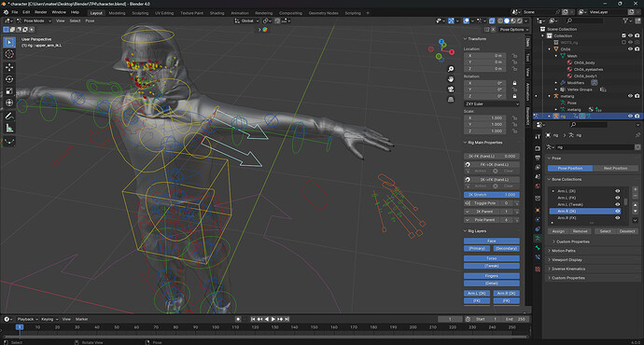This screenshot has height=345, width=644.
Task: Select the Transform tool
Action: coord(9,103)
